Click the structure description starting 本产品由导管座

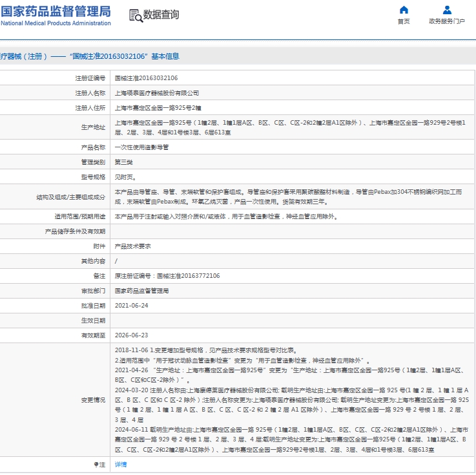tap(289, 197)
